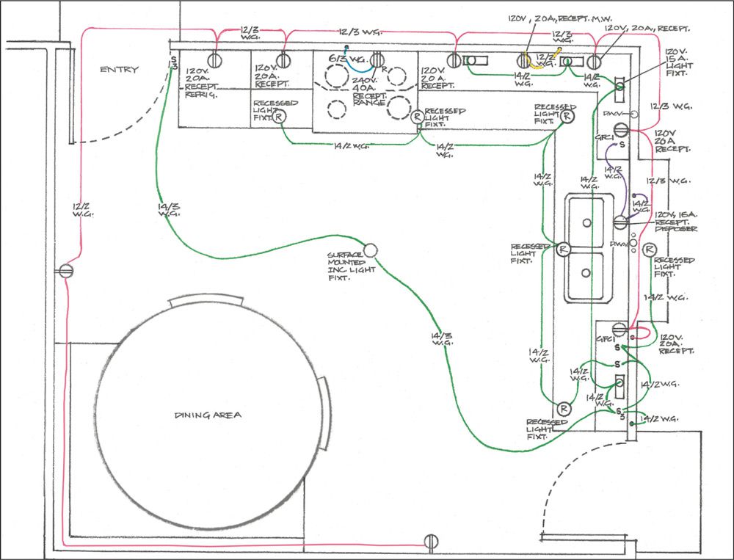
Task: Select the recessed light fixture above the sink
Action: click(564, 249)
